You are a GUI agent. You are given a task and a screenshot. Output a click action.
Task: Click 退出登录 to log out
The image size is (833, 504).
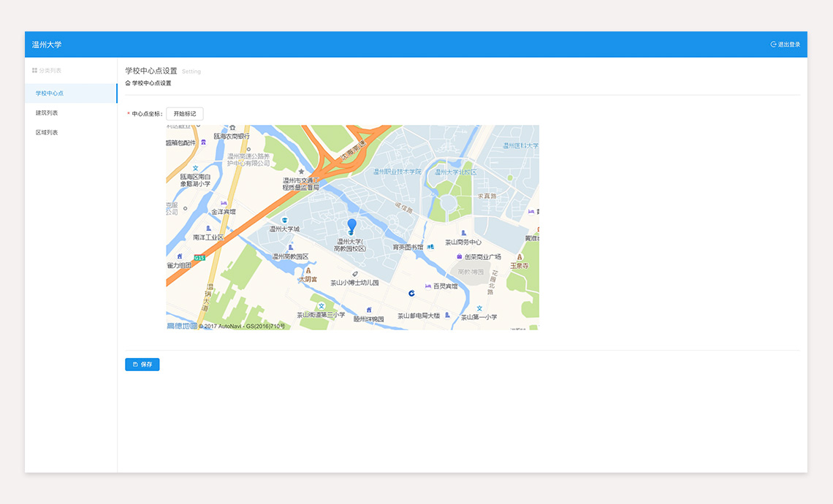[786, 45]
